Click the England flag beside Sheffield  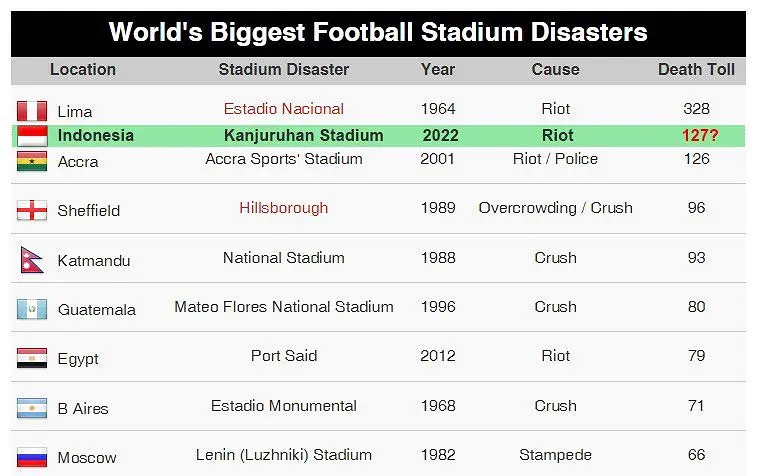[x=32, y=210]
